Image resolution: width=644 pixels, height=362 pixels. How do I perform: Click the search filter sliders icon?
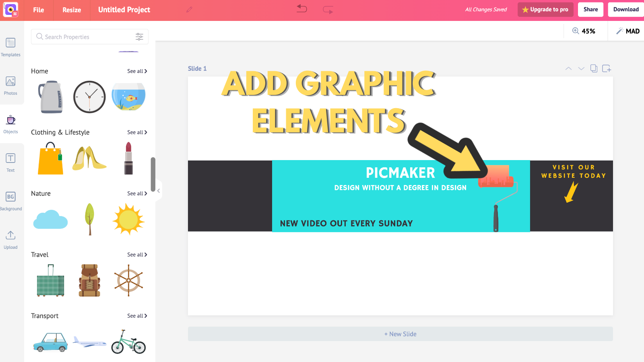139,37
